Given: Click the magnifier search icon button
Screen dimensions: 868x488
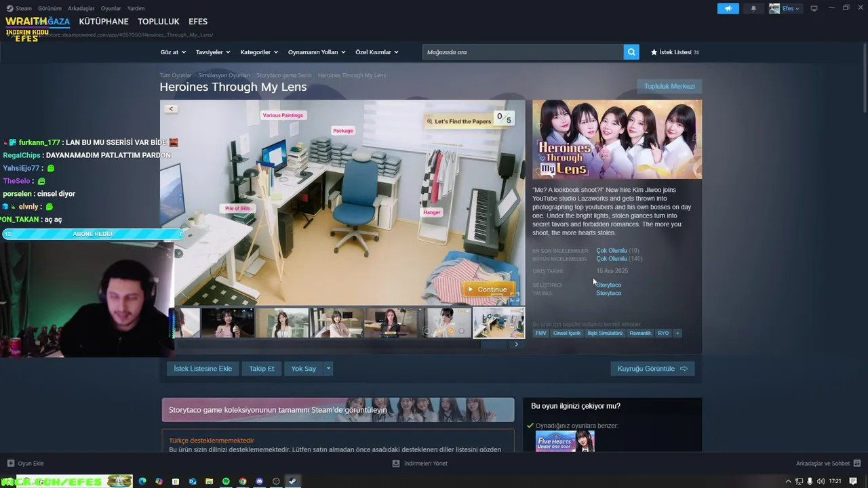Looking at the screenshot, I should pos(631,52).
